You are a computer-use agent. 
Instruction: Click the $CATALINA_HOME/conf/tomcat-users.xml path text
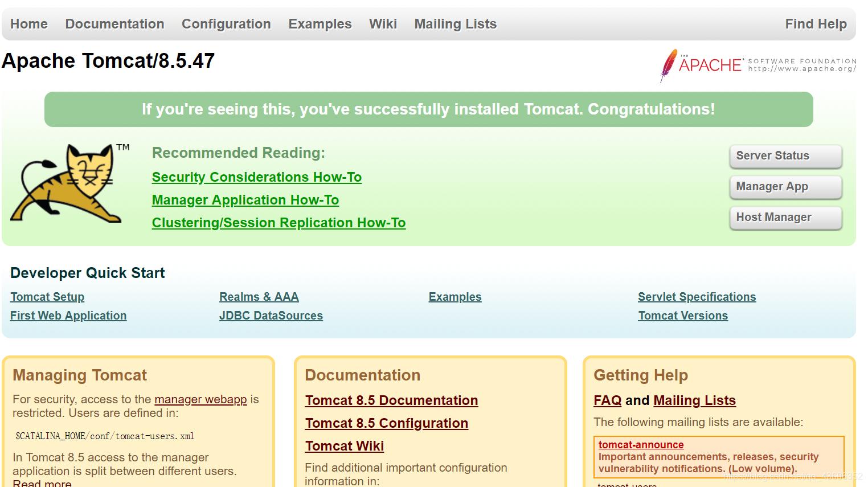coord(105,436)
